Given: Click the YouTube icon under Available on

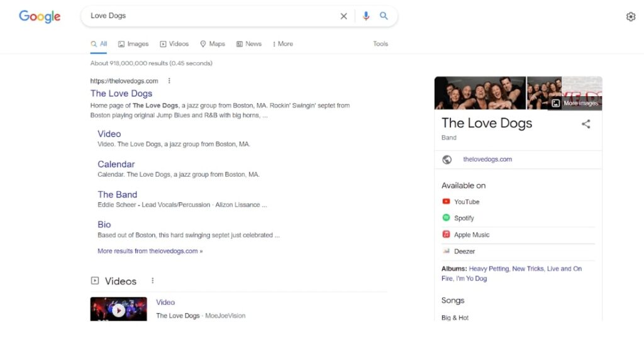Looking at the screenshot, I should [446, 202].
